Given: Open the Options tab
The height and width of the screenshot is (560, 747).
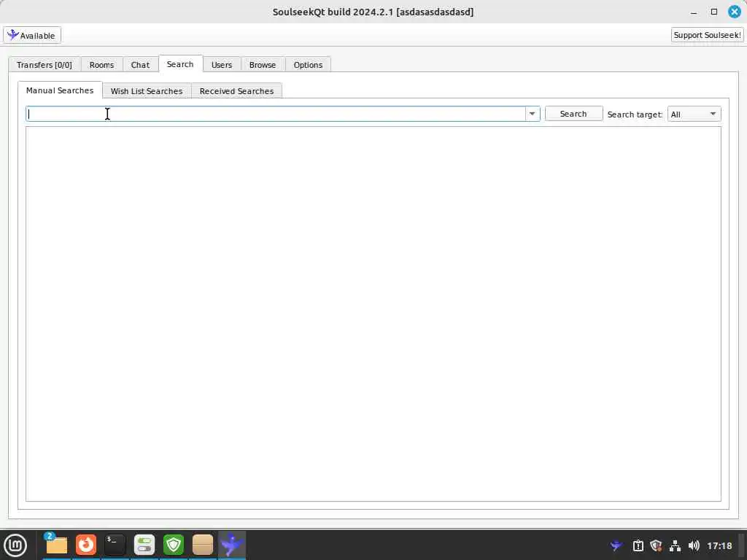Looking at the screenshot, I should point(308,65).
